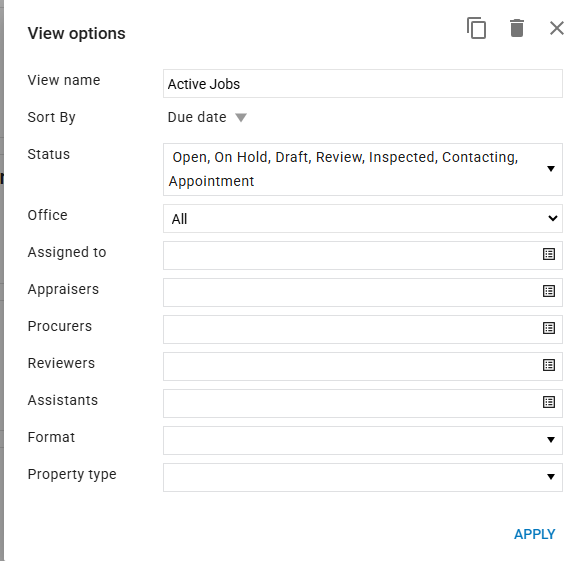Click inside the Assistants input field
The image size is (584, 561).
point(352,403)
